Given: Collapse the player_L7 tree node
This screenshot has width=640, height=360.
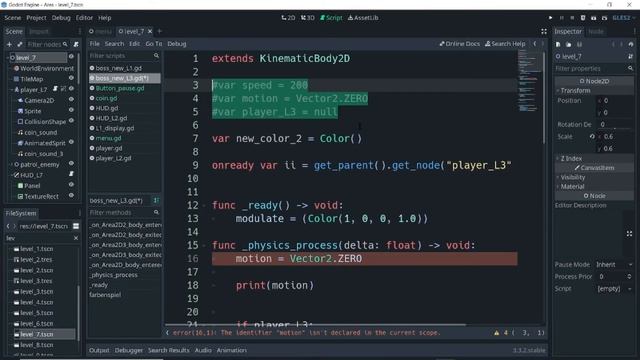Looking at the screenshot, I should click(11, 89).
